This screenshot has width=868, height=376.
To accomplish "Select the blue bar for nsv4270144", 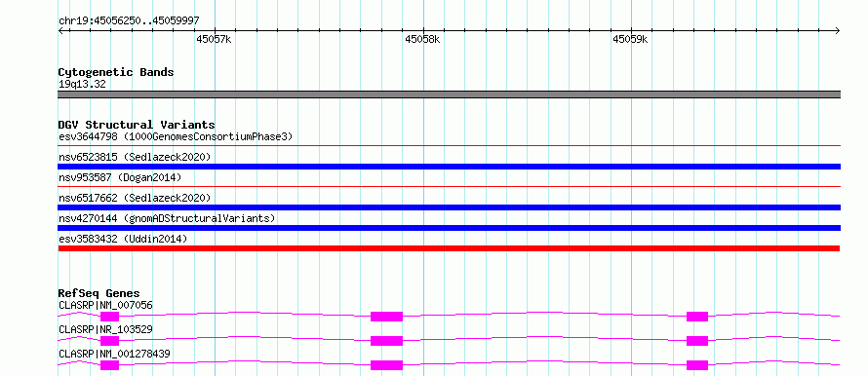I will [x=449, y=228].
